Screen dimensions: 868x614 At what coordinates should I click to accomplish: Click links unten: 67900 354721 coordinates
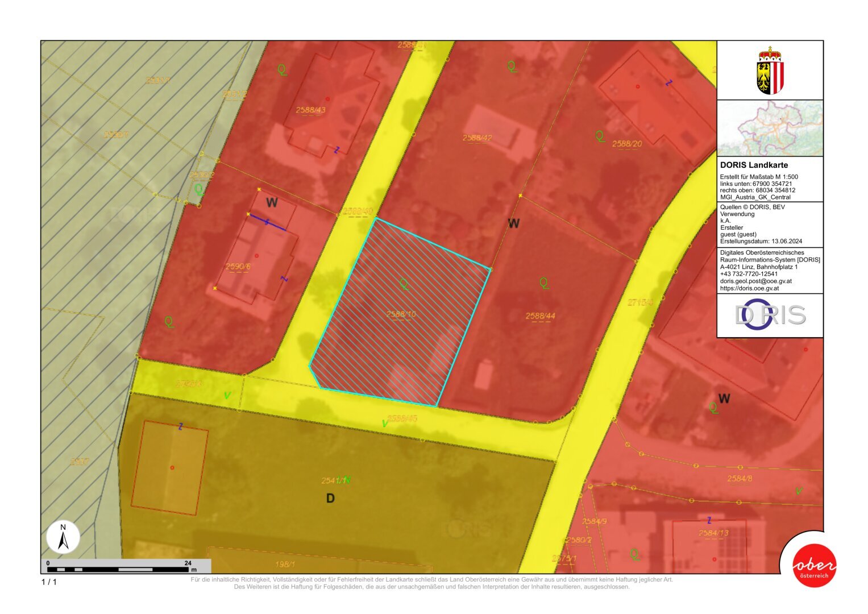point(756,184)
